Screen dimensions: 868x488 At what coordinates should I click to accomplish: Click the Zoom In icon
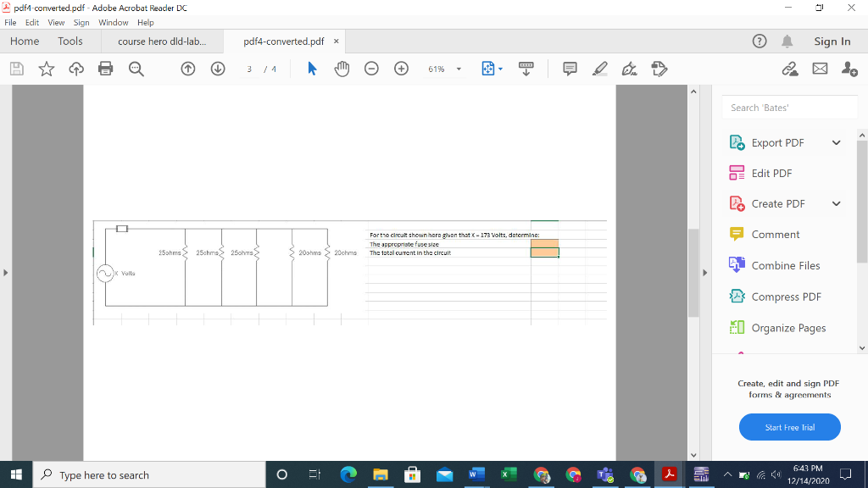(x=401, y=69)
